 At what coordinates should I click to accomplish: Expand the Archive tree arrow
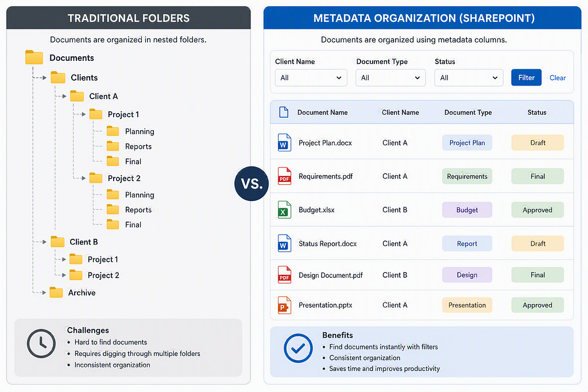(x=44, y=292)
